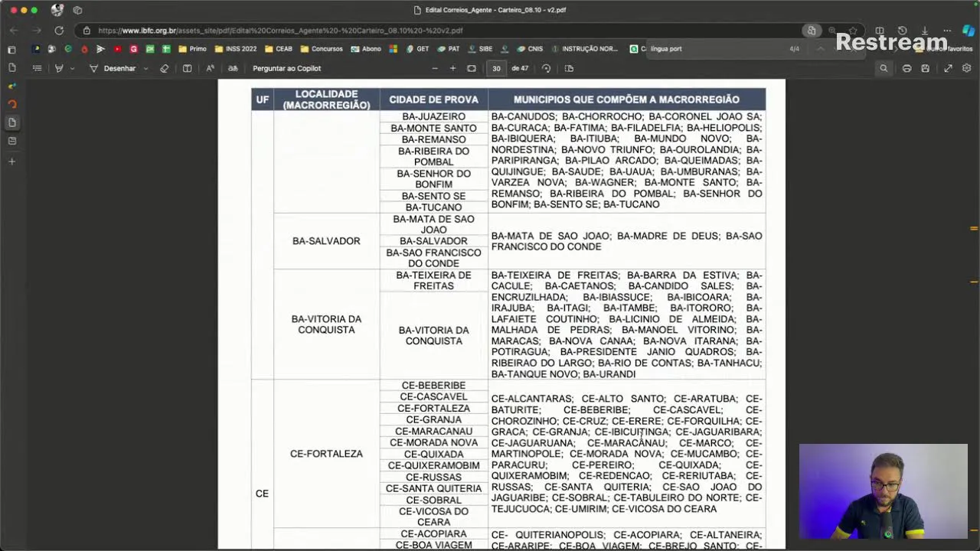
Task: Open the INSTRUÇÃO NOR... bookmark
Action: tap(585, 49)
